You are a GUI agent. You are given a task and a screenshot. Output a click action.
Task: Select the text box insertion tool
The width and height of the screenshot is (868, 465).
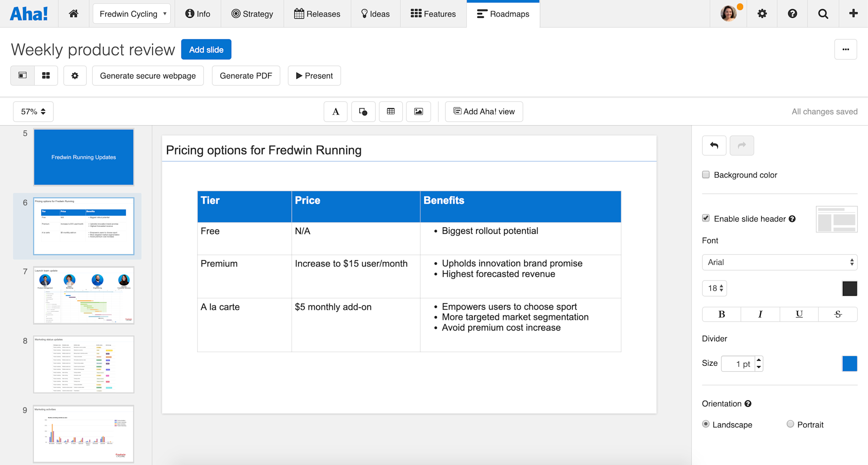tap(335, 111)
